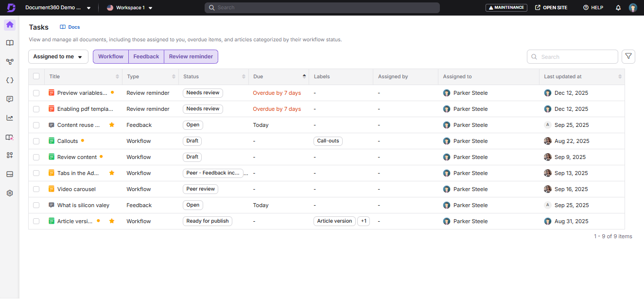Select the Review reminder tab

click(x=191, y=56)
